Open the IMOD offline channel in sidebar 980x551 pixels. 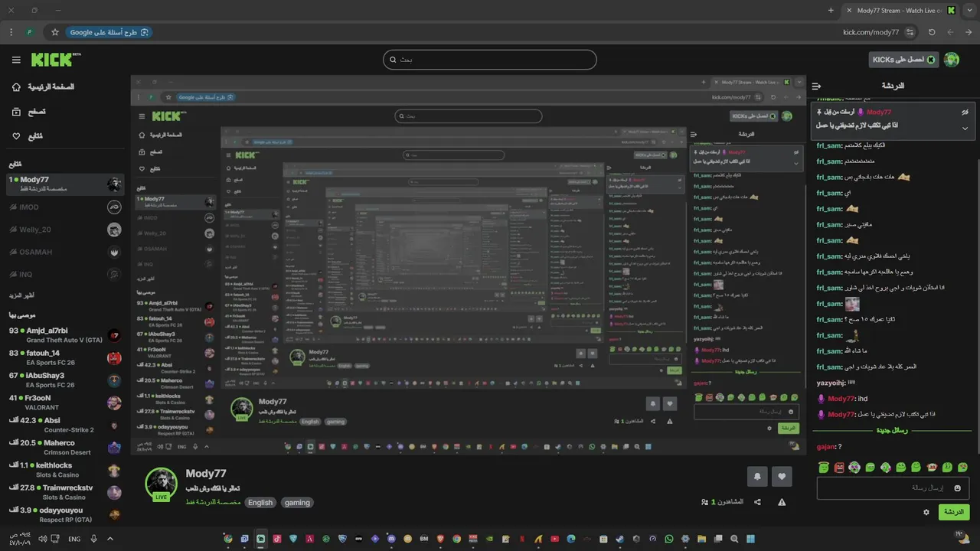[64, 207]
